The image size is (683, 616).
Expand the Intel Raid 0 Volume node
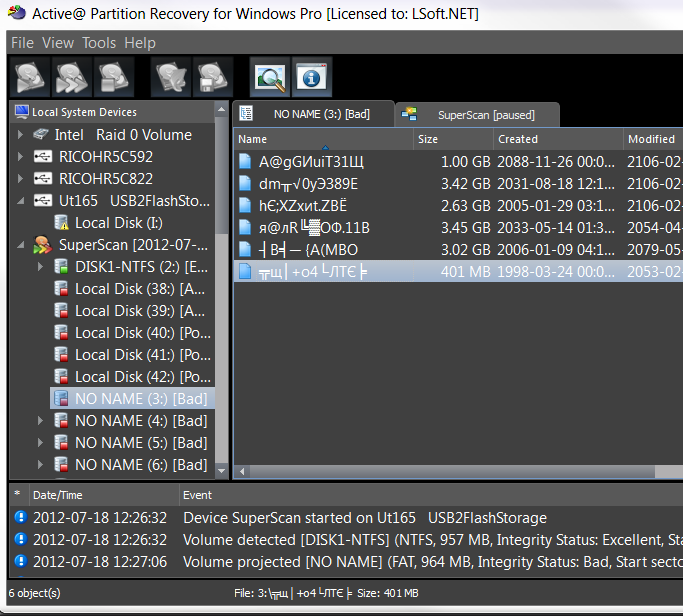click(x=20, y=134)
